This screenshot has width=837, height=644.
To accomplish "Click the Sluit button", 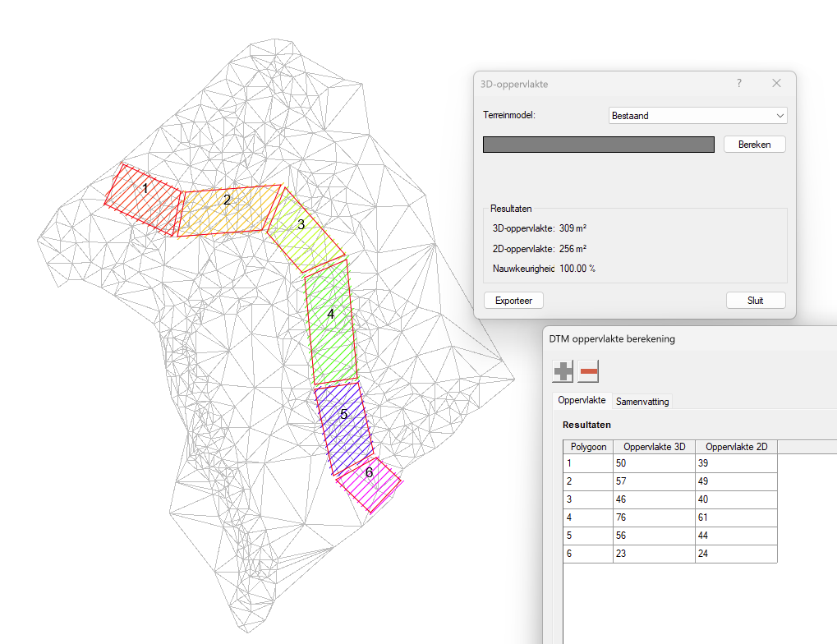I will click(756, 300).
